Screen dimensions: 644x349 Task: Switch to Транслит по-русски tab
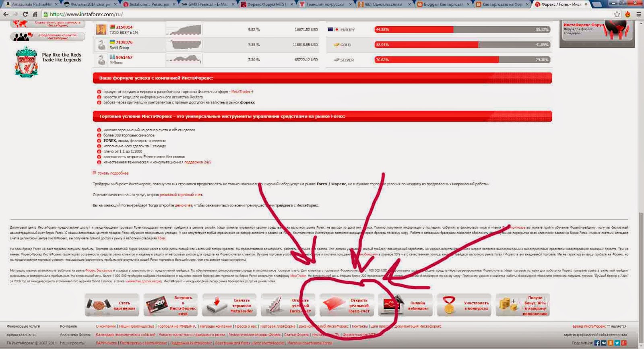324,4
